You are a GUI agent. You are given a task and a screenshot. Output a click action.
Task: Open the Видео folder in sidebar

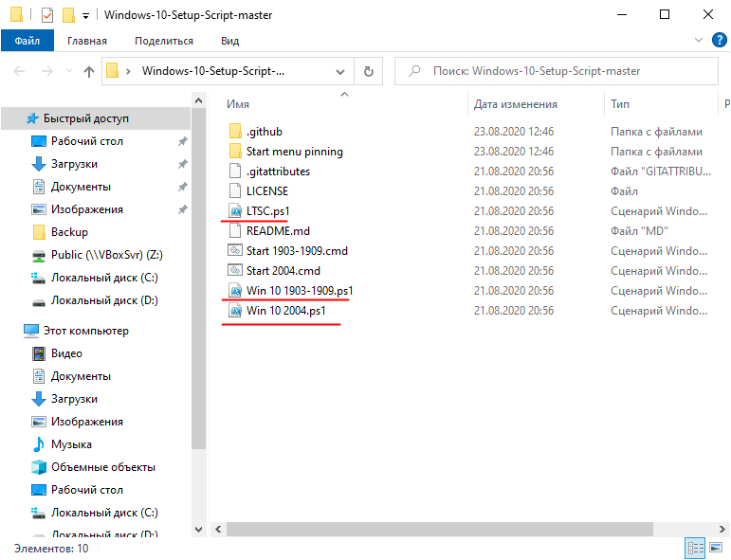[66, 353]
